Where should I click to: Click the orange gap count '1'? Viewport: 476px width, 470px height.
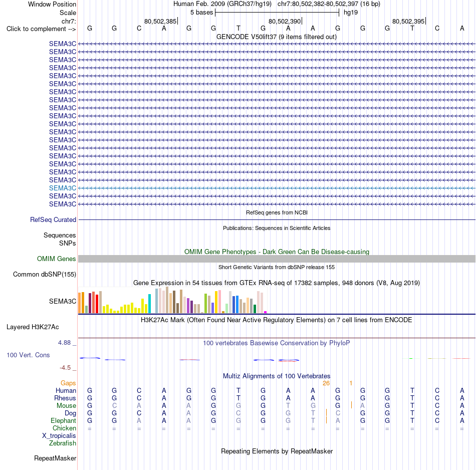(x=351, y=383)
